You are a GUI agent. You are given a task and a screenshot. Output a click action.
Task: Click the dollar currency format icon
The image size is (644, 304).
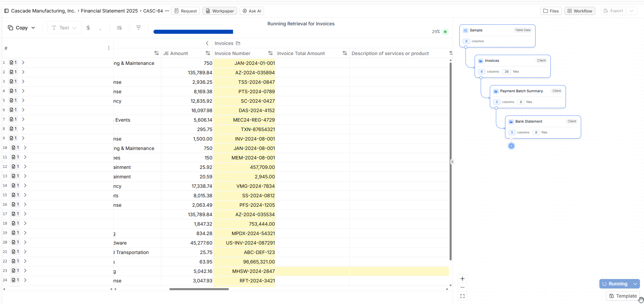[x=88, y=28]
